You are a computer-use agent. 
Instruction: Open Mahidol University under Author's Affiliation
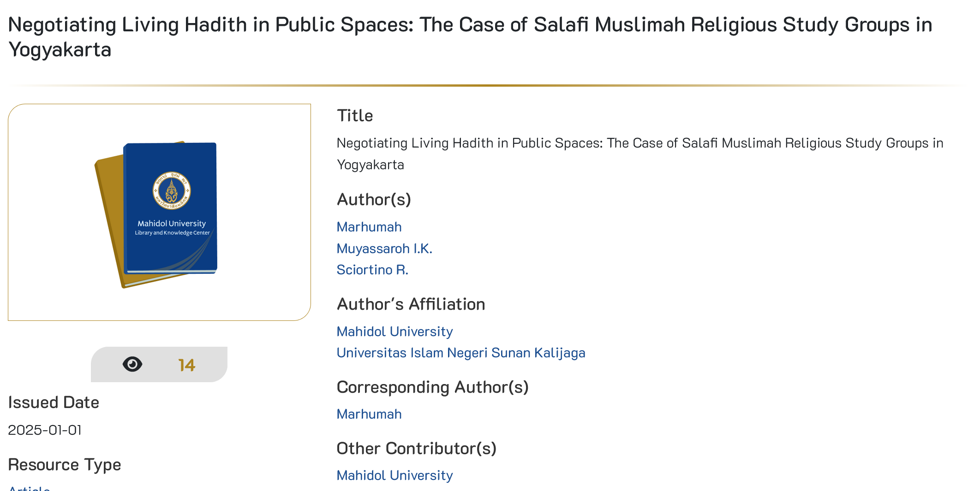click(x=394, y=331)
